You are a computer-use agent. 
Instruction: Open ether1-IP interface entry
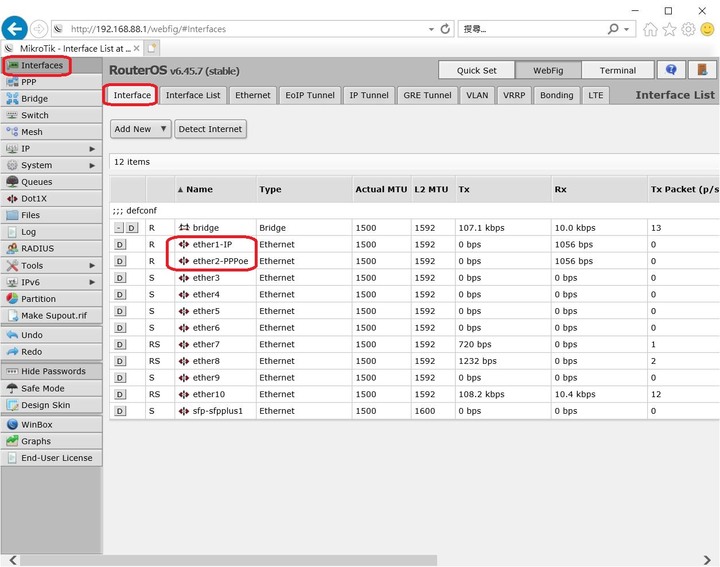point(212,244)
